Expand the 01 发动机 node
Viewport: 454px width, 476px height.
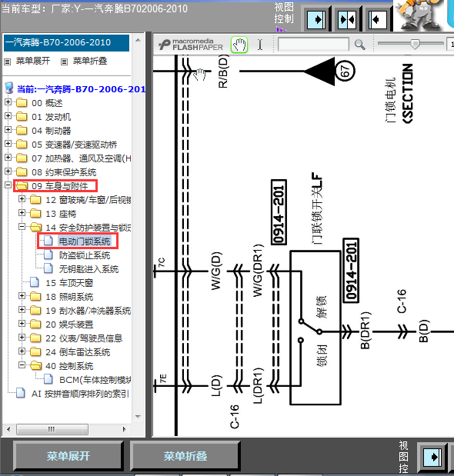[x=8, y=116]
